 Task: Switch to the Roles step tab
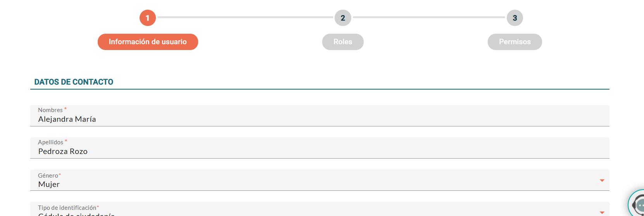[x=343, y=42]
